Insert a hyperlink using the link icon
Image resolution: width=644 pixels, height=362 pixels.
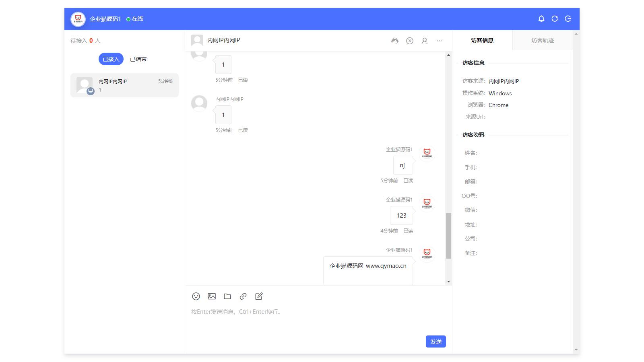243,296
